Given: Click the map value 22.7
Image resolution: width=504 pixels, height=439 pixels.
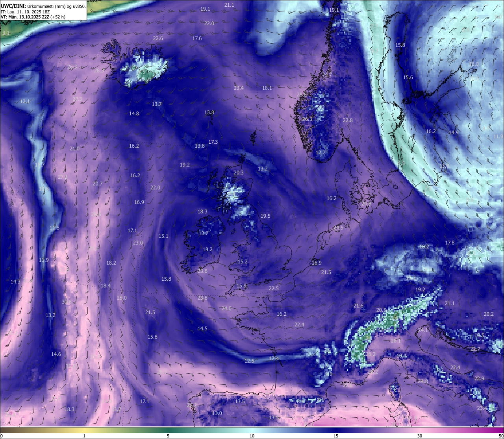Looking at the screenshot, I should click(x=475, y=349).
